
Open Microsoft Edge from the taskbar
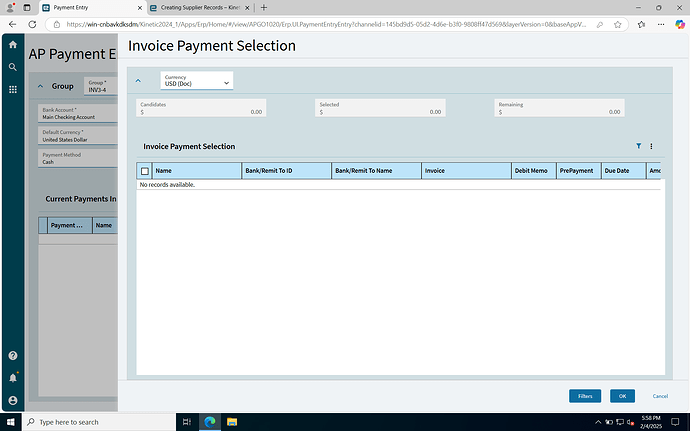tap(209, 422)
